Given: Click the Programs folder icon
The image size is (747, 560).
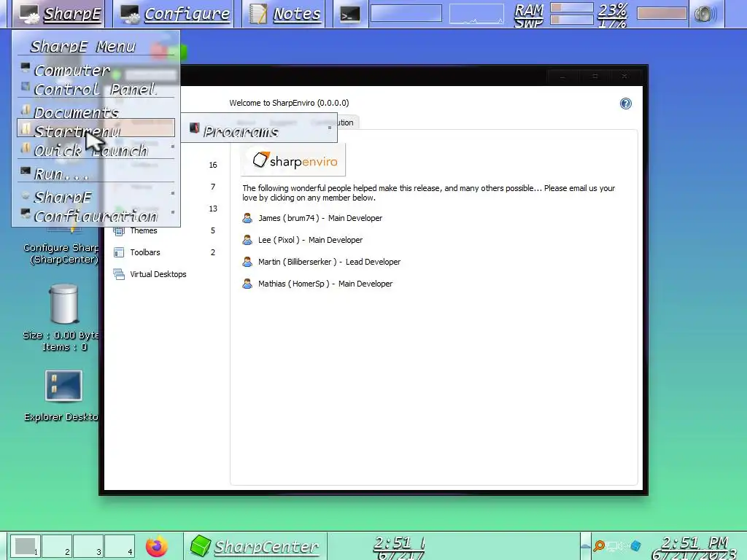Looking at the screenshot, I should (194, 128).
